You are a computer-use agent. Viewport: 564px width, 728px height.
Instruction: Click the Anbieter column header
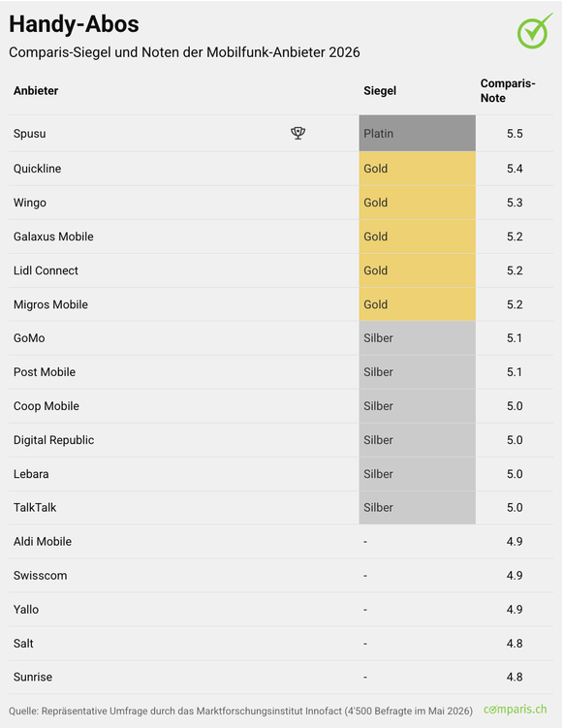point(36,90)
